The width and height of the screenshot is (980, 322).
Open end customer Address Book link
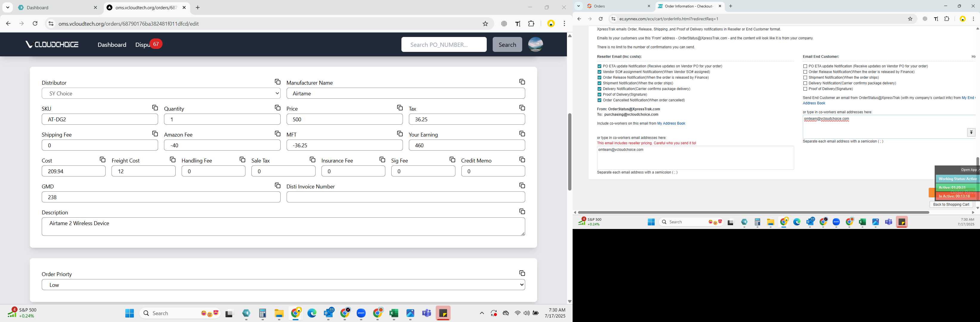tap(814, 103)
